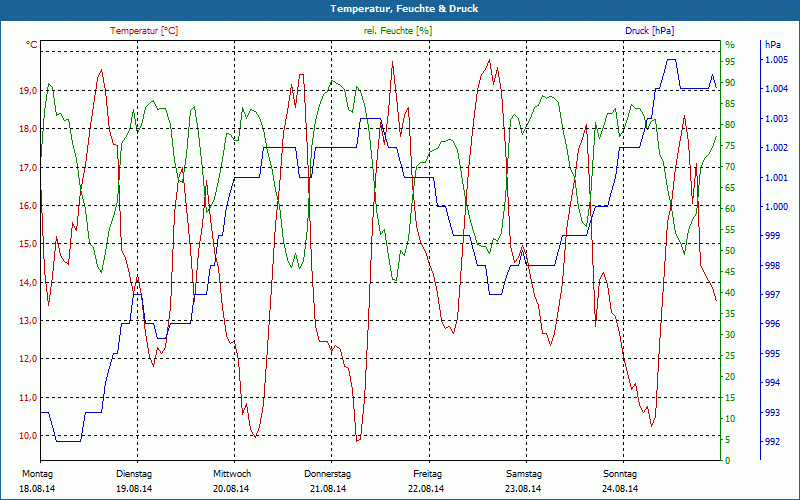Viewport: 800px width, 500px height.
Task: Click the 'Montag' day label
Action: pyautogui.click(x=37, y=474)
